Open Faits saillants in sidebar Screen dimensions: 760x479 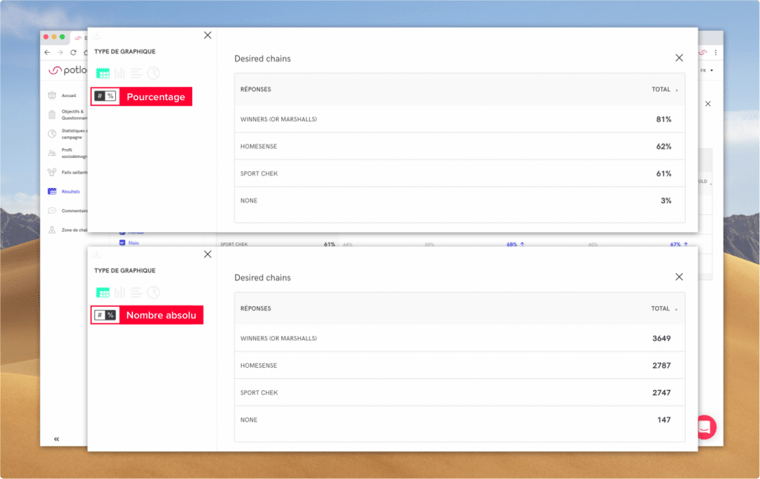(x=67, y=172)
